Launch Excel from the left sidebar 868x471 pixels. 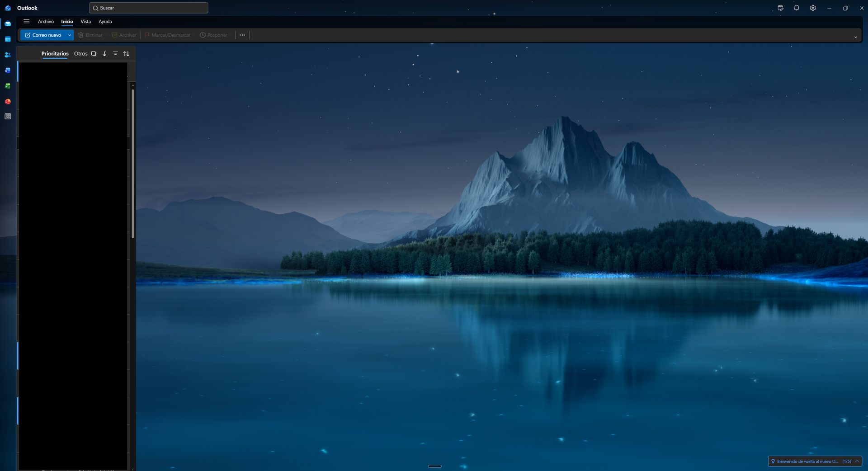pos(8,86)
